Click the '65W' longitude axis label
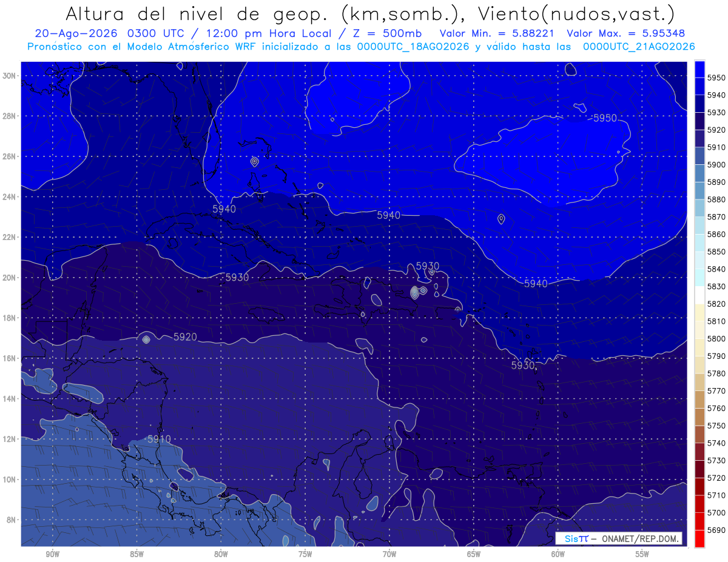This screenshot has width=728, height=562. [x=474, y=554]
